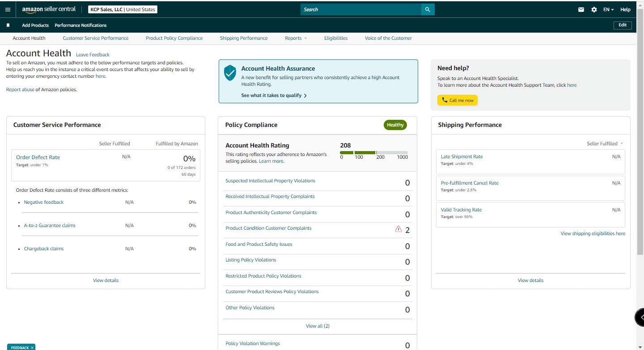Image resolution: width=644 pixels, height=350 pixels.
Task: Open the Negative feedback link
Action: [44, 202]
